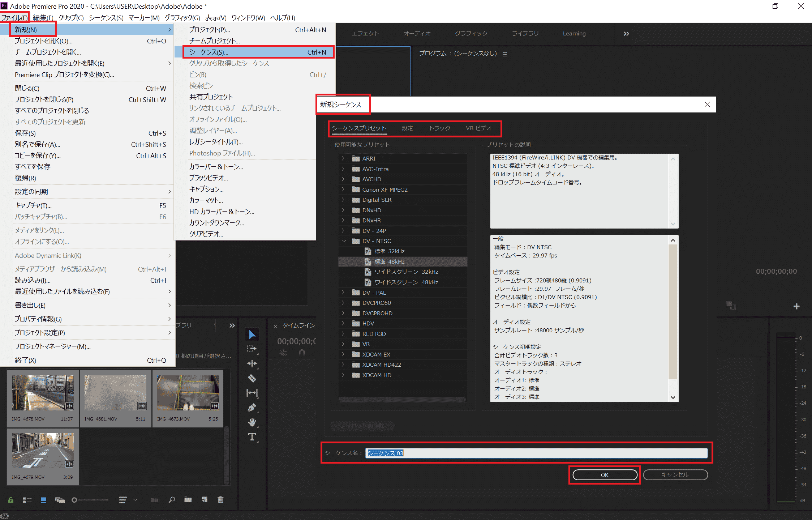Switch project panel to list view
This screenshot has height=520, width=812.
27,500
